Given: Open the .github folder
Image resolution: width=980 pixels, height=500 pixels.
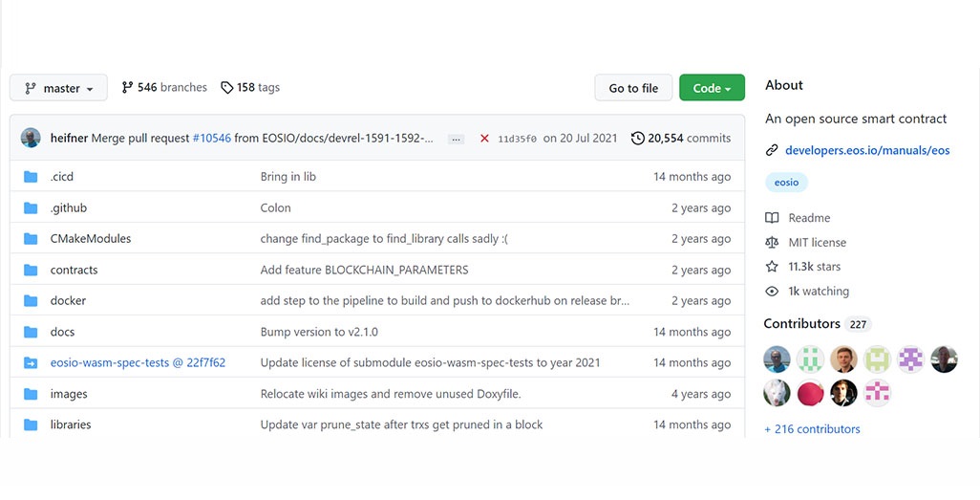Looking at the screenshot, I should click(69, 207).
